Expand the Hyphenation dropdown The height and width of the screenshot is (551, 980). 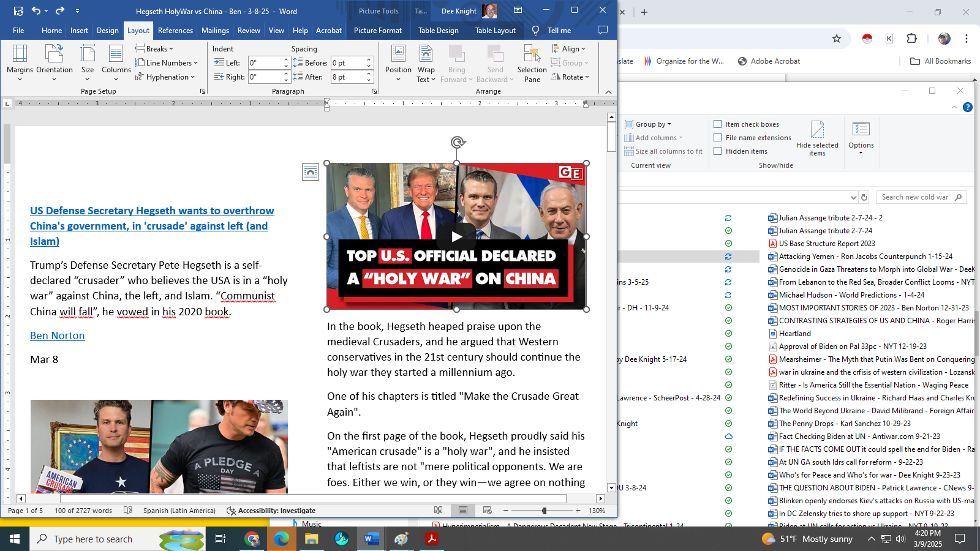[x=165, y=77]
